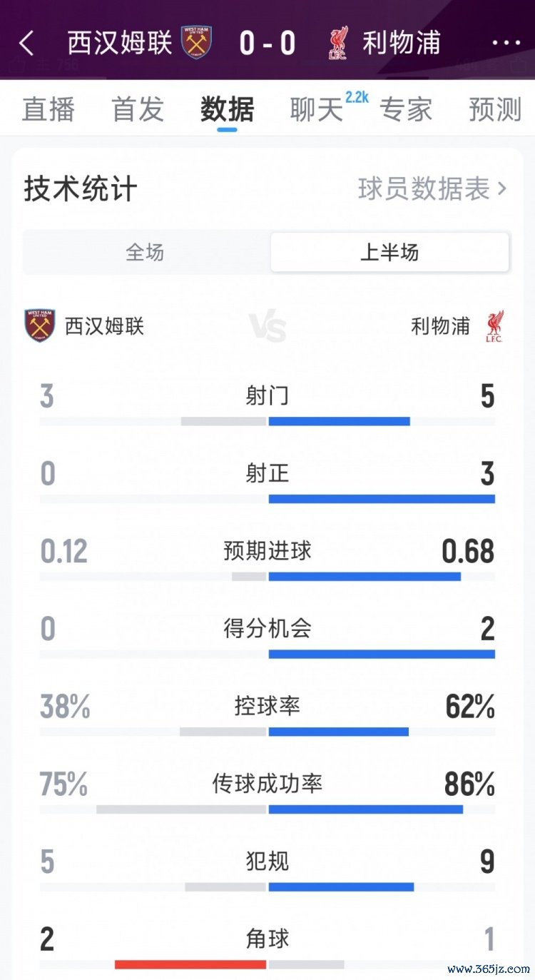Image resolution: width=535 pixels, height=980 pixels.
Task: Open the 专家 experts tab
Action: point(406,109)
